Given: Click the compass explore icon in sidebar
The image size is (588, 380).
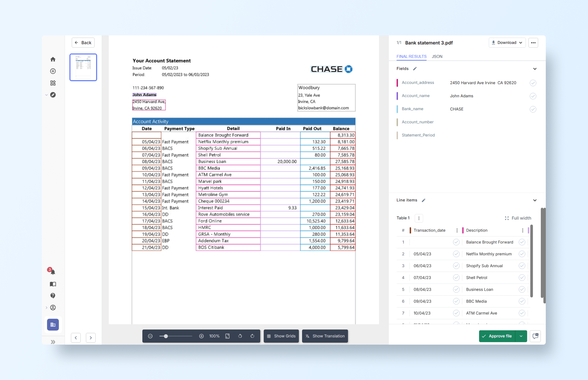Looking at the screenshot, I should click(53, 95).
